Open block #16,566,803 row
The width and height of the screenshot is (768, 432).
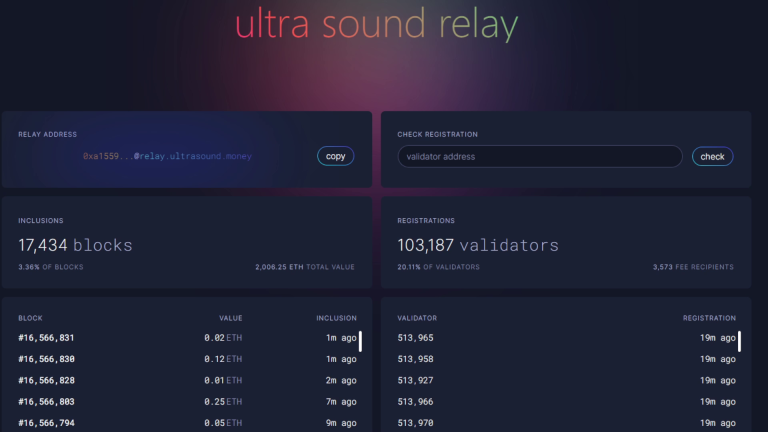click(x=187, y=402)
